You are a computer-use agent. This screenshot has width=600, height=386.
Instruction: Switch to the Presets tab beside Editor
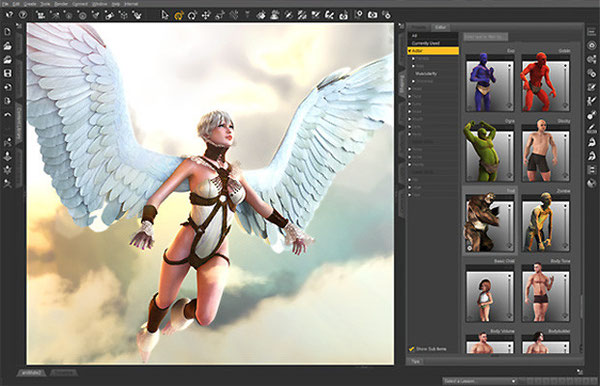point(419,27)
